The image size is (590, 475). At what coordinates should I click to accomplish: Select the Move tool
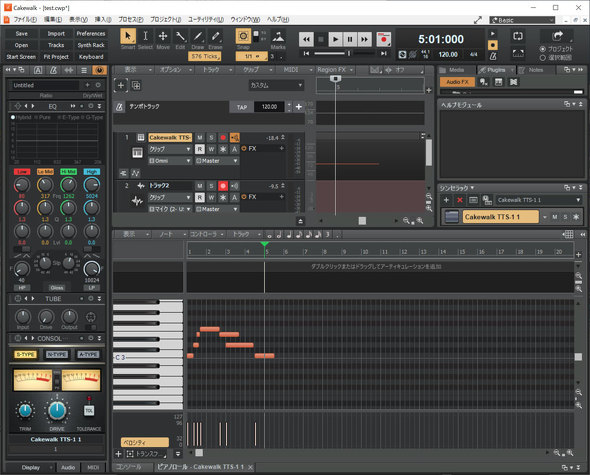[163, 36]
